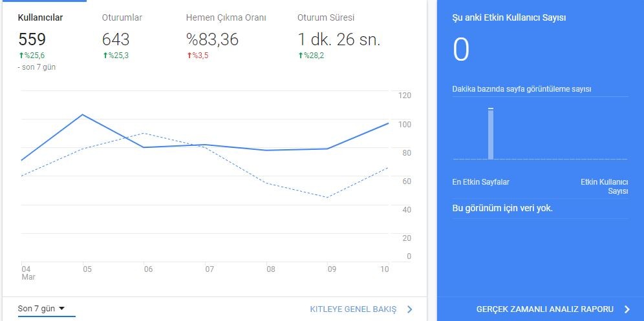Click the En Etkin Sayfalar column header
The width and height of the screenshot is (644, 321).
click(x=480, y=182)
